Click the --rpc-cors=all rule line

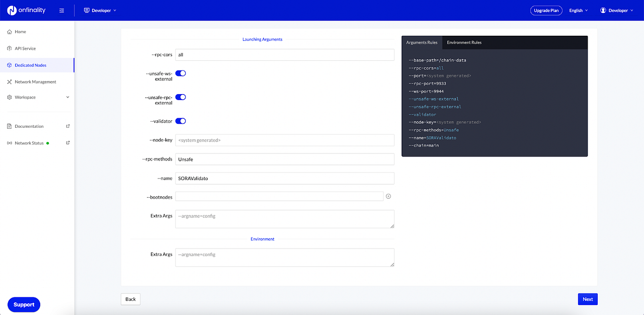tap(426, 68)
